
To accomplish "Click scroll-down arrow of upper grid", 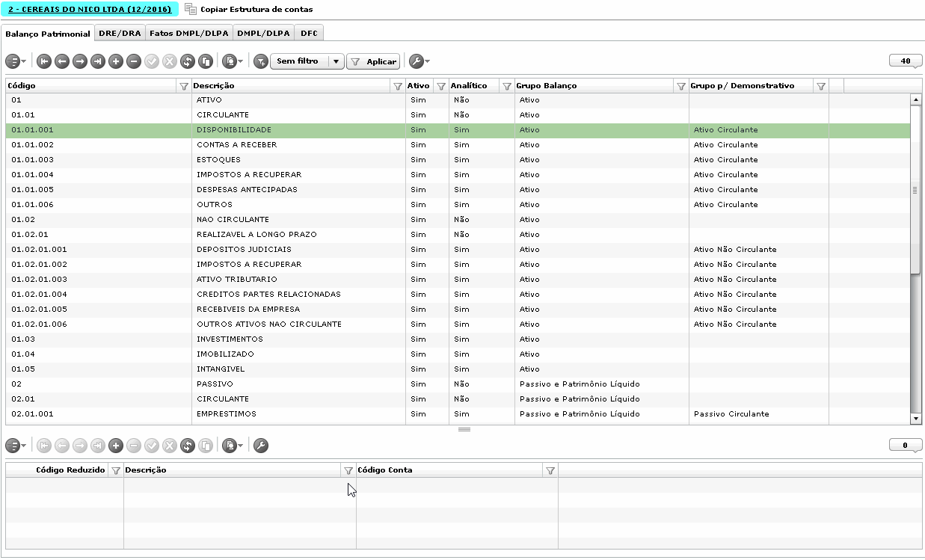I will (915, 419).
